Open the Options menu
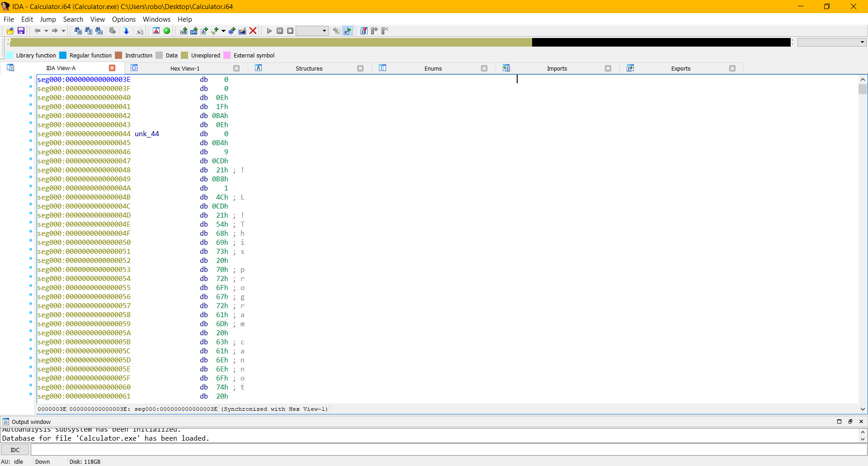Screen dimensions: 868x466 tap(124, 19)
